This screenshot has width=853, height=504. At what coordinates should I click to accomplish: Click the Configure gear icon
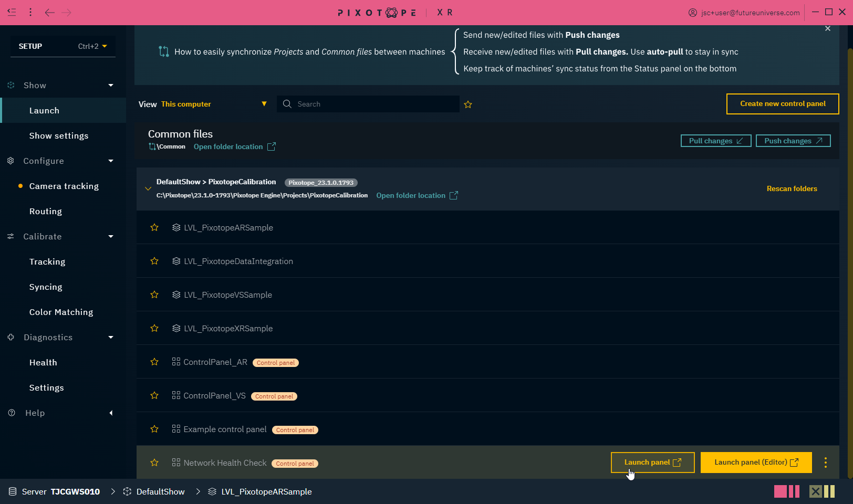pyautogui.click(x=11, y=161)
